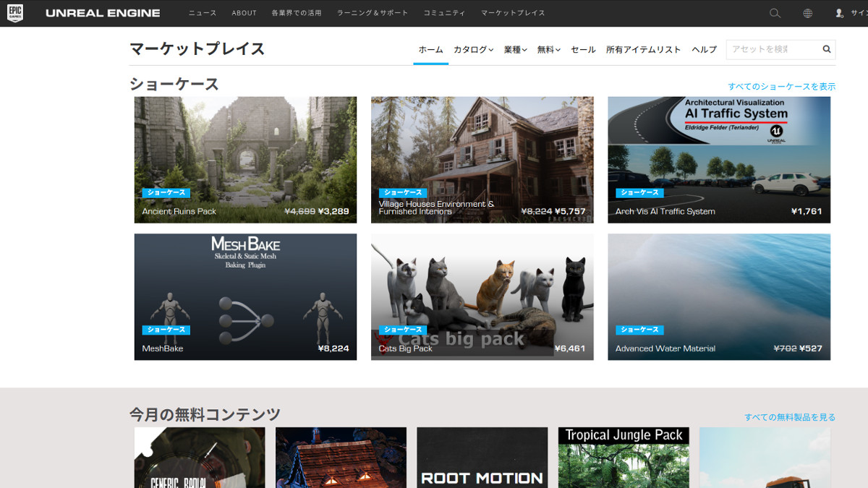Open Cats Big Pack showcase thumbnail

point(482,297)
